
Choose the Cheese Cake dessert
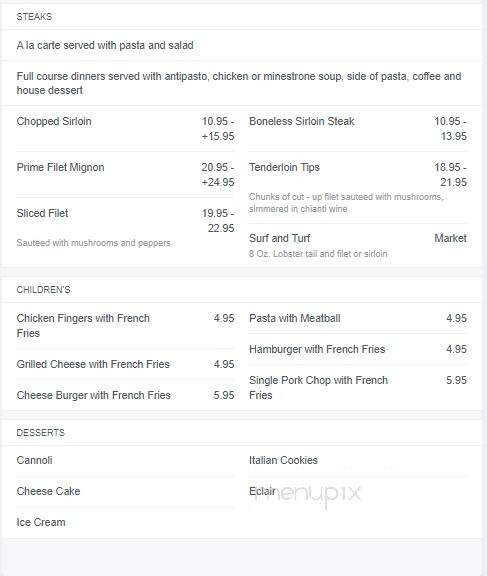point(48,492)
